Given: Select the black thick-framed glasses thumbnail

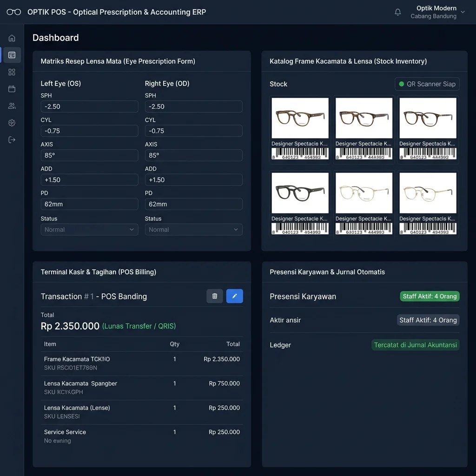Looking at the screenshot, I should 300,193.
